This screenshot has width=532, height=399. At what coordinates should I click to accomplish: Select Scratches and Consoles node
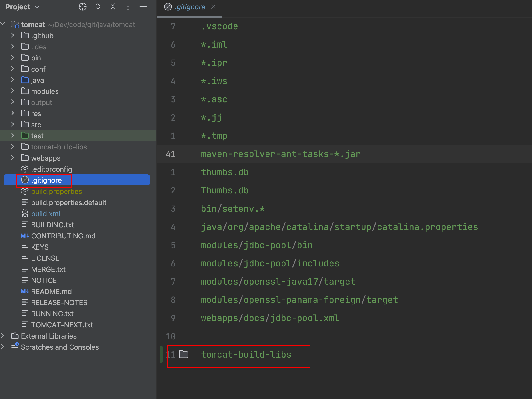[x=60, y=347]
